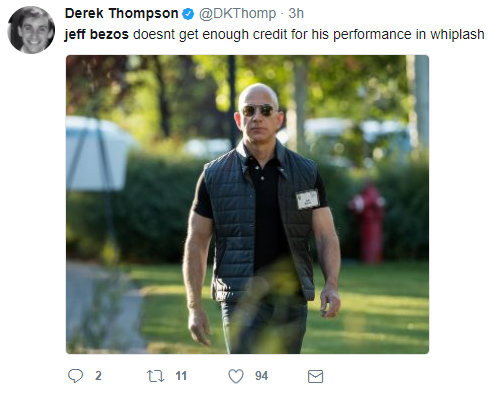502x395 pixels.
Task: Click the sunglasses in the photo
Action: click(258, 110)
